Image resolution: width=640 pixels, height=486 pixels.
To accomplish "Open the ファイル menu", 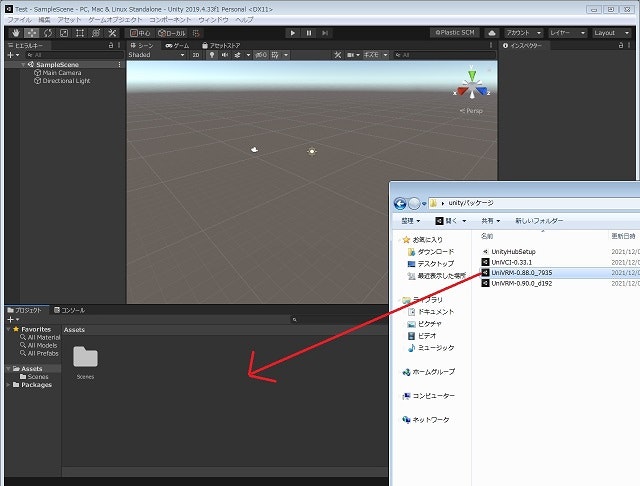I will point(19,20).
